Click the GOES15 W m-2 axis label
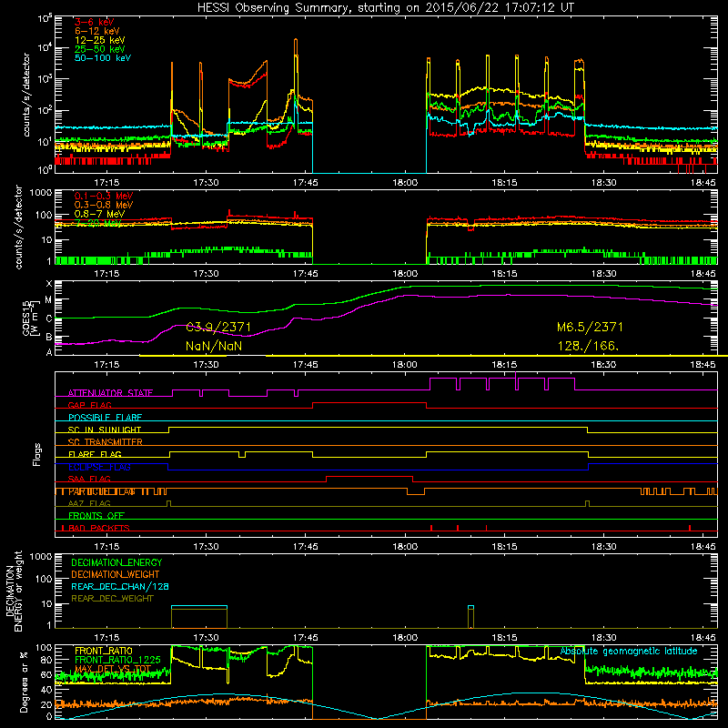Image resolution: width=728 pixels, height=728 pixels. click(31, 318)
